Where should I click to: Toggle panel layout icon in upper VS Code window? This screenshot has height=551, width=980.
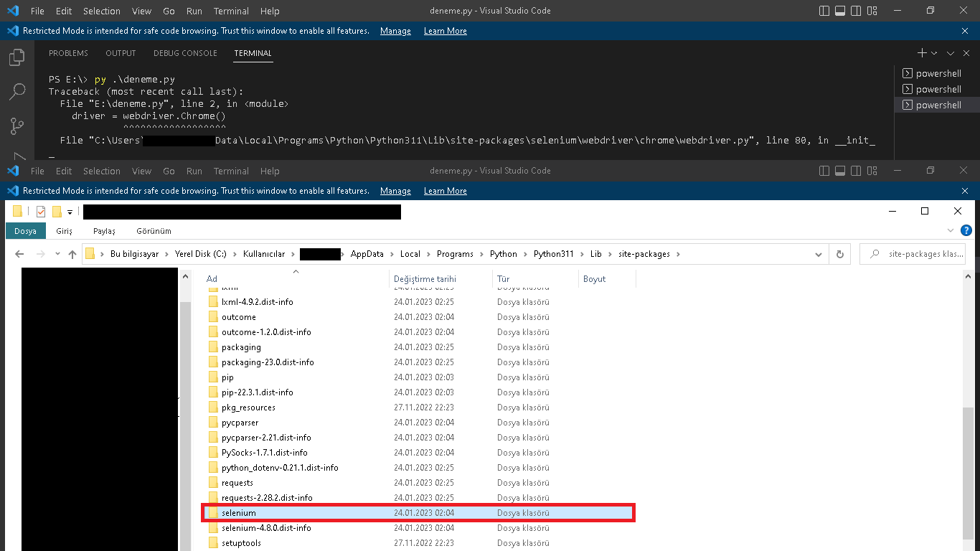coord(841,11)
